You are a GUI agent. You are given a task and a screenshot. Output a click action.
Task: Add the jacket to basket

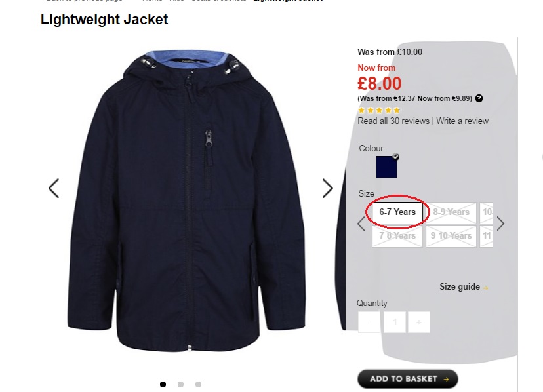click(x=407, y=379)
